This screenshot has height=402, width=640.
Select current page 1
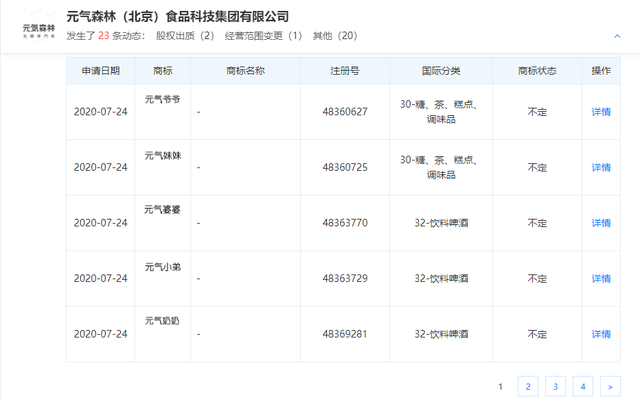tap(500, 386)
